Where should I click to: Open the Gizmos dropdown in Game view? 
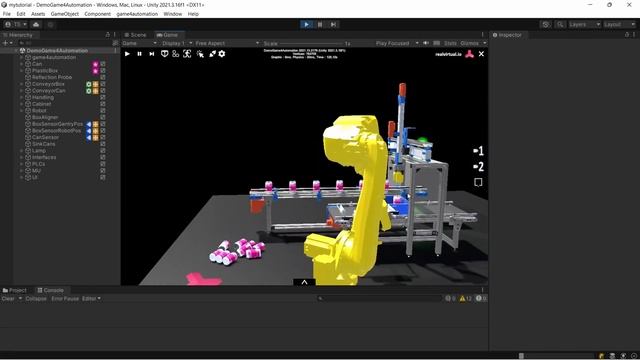point(473,43)
